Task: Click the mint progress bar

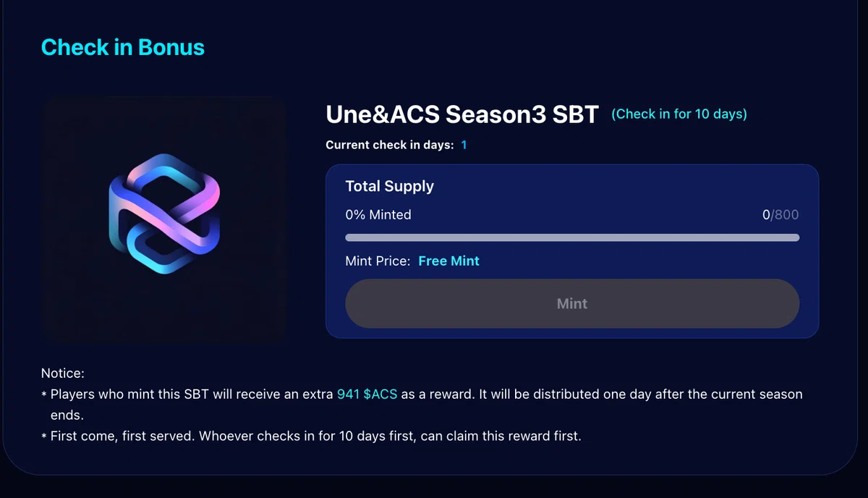Action: [x=572, y=237]
